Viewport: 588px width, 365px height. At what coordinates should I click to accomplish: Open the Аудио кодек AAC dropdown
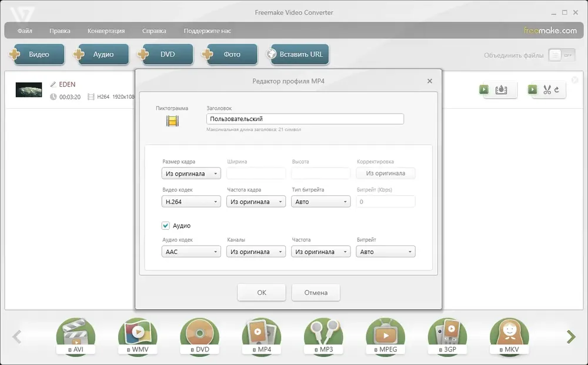[191, 252]
